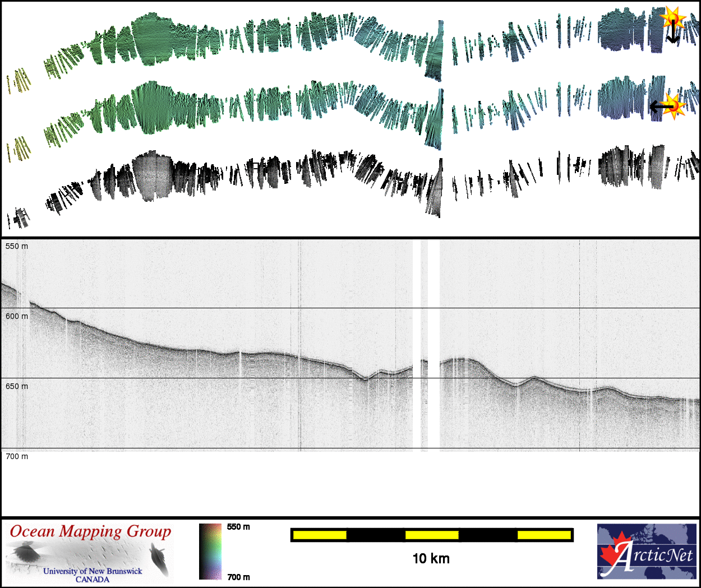Click the 550 m label on profile axis
The image size is (701, 588).
click(17, 246)
